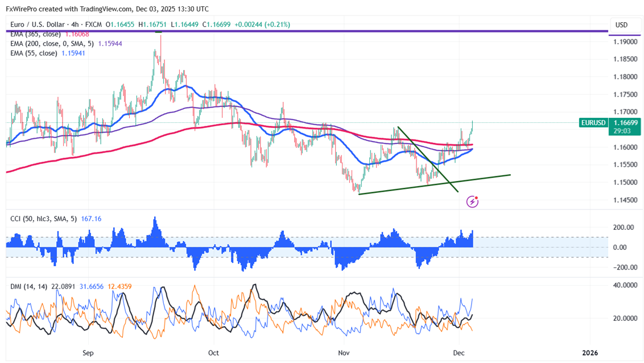This screenshot has height=363, width=644.
Task: Click the Dec label on time axis
Action: click(x=459, y=353)
